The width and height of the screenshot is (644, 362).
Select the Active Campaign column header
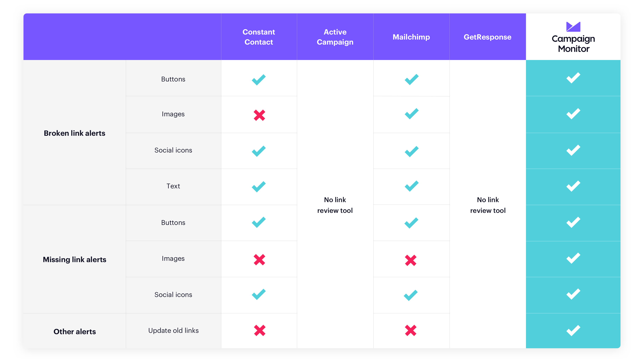335,37
